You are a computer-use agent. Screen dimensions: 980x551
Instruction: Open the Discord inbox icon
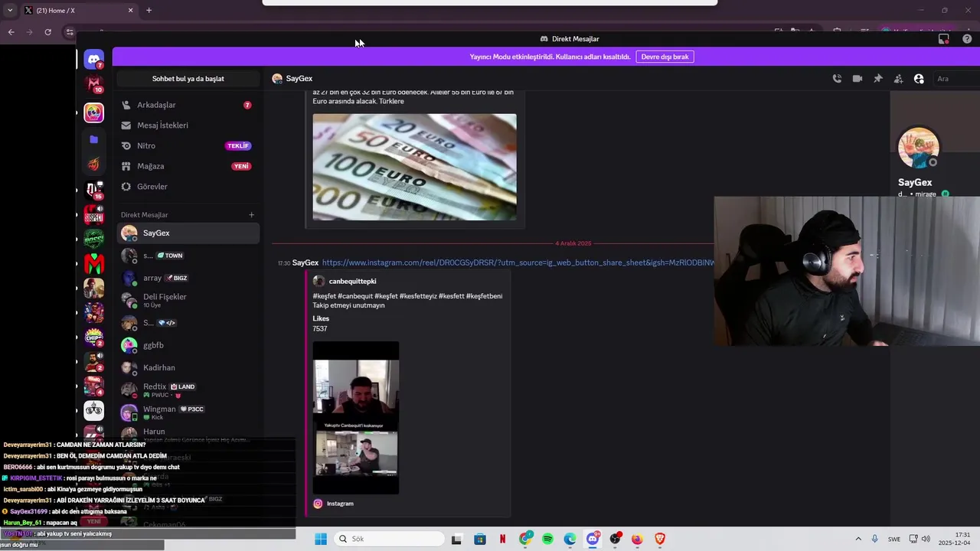point(944,39)
